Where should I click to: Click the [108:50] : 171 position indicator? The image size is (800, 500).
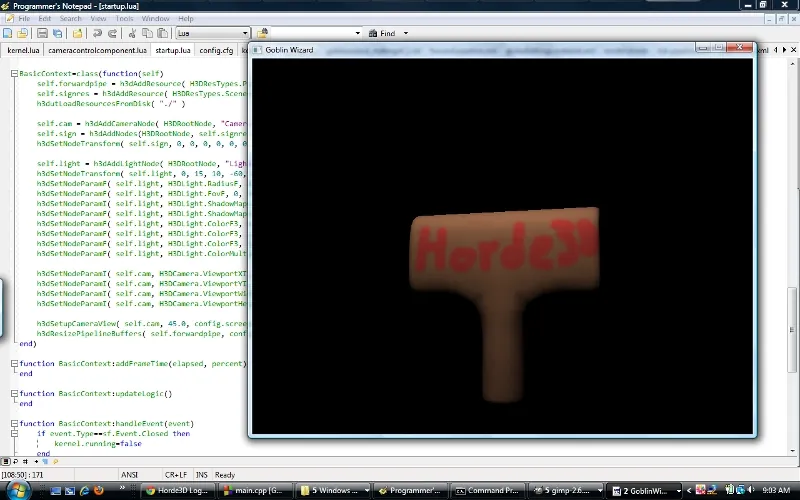tap(22, 475)
